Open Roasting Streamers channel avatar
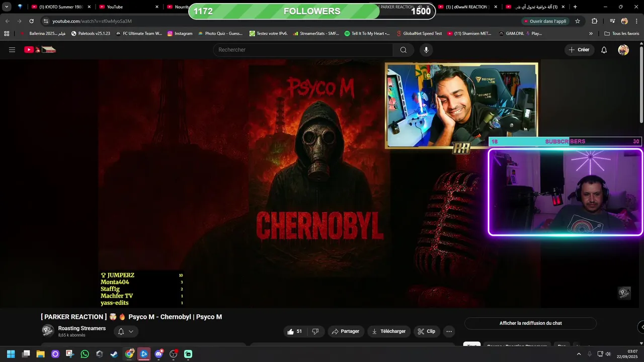 pos(48,330)
